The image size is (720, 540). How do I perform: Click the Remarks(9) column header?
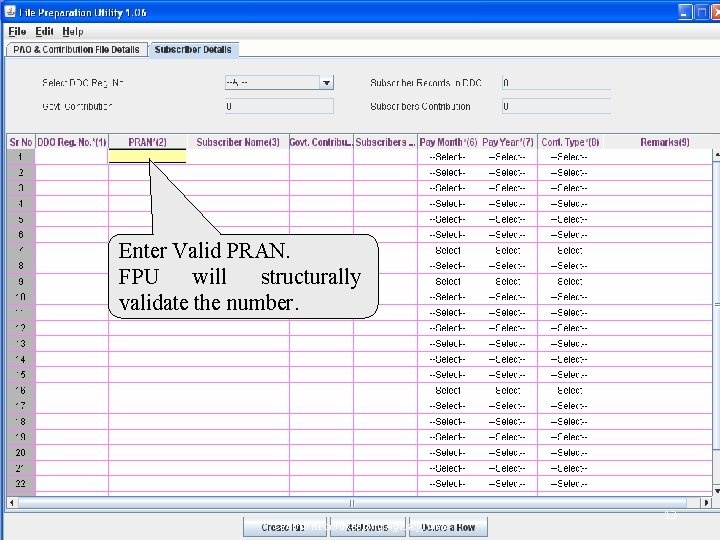pyautogui.click(x=664, y=142)
